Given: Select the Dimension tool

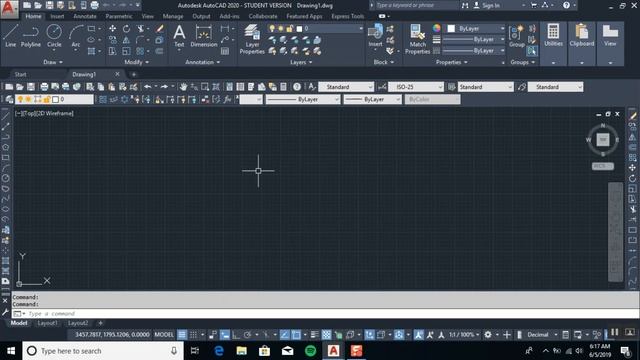Looking at the screenshot, I should (x=204, y=36).
